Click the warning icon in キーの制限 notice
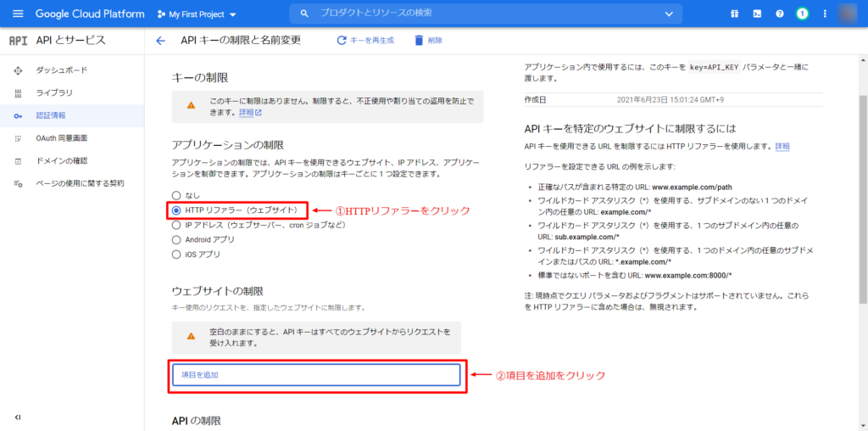The height and width of the screenshot is (431, 868). (x=191, y=104)
